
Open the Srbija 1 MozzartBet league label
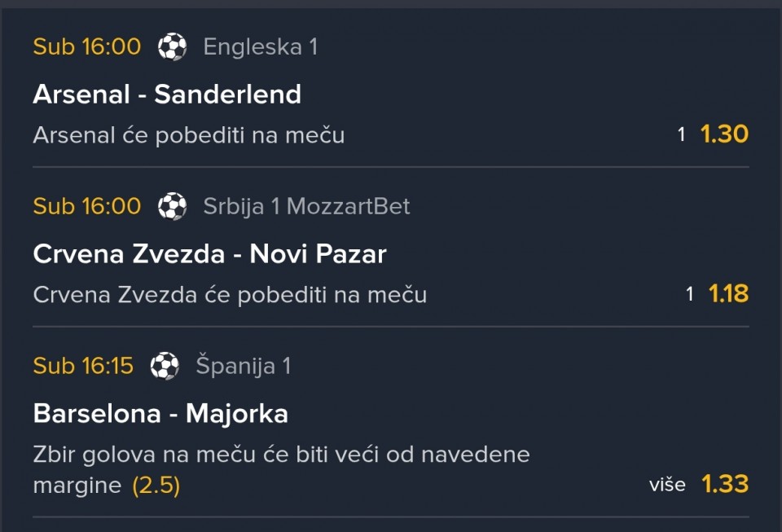(306, 206)
